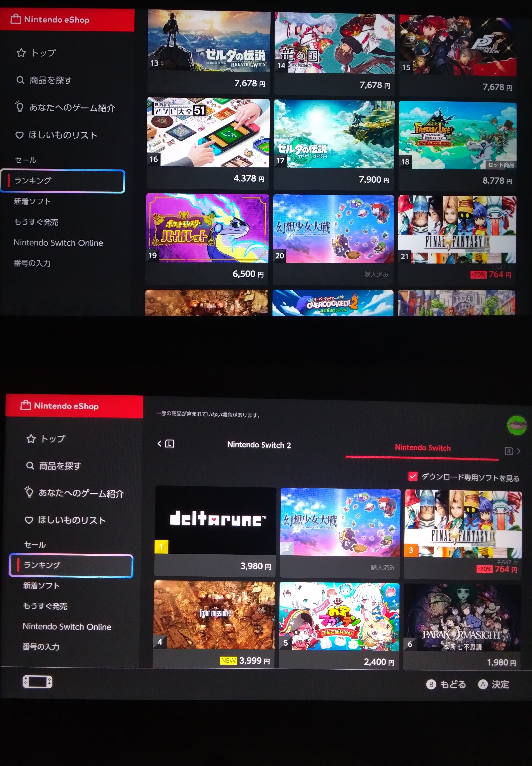Screen dimensions: 532x766
Task: Open the ポケットモンスター バイオレット tile ranked 19
Action: 207,239
